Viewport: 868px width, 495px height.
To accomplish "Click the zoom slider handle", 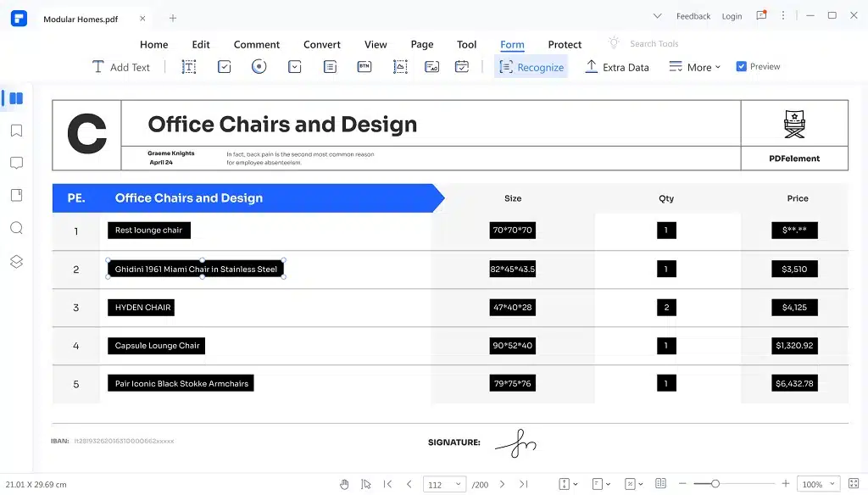I will pos(715,484).
